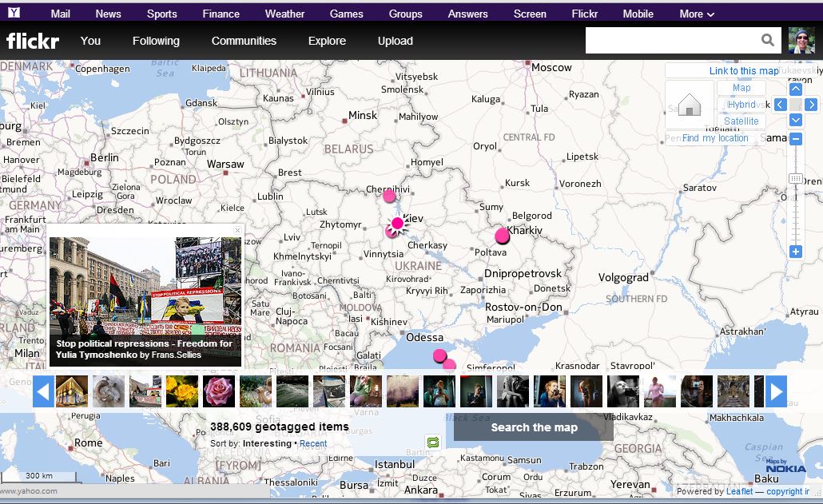
Task: Click the home house map icon
Action: (x=689, y=105)
